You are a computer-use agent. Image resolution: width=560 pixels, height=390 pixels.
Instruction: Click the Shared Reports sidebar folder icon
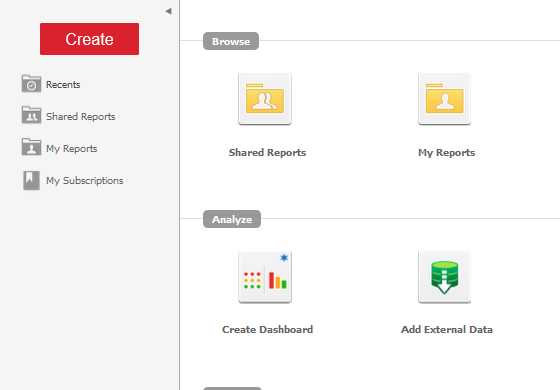point(31,115)
